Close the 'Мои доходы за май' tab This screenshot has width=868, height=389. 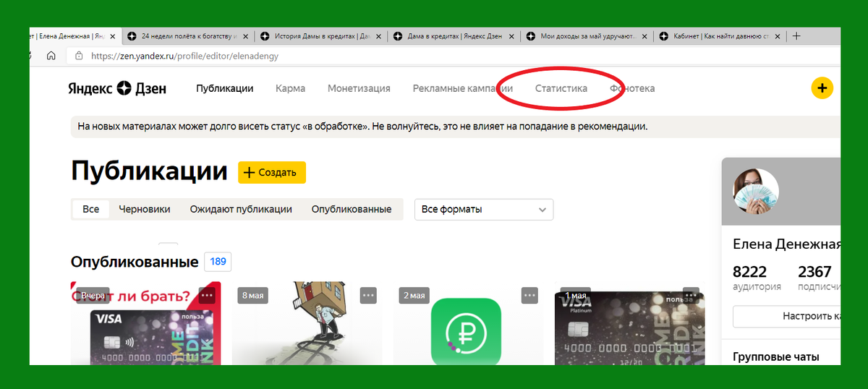coord(645,35)
